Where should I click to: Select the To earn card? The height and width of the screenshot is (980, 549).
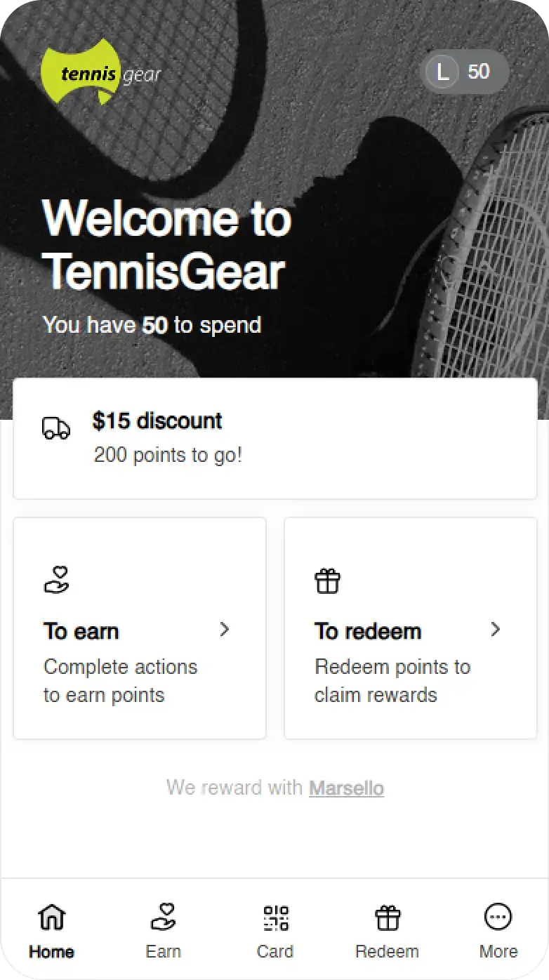point(139,628)
